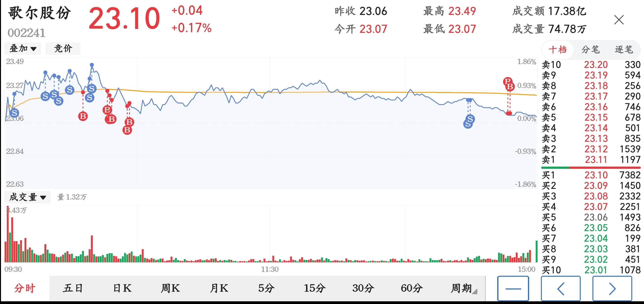Toggle the 竞价 auction view
The width and height of the screenshot is (644, 304).
63,49
